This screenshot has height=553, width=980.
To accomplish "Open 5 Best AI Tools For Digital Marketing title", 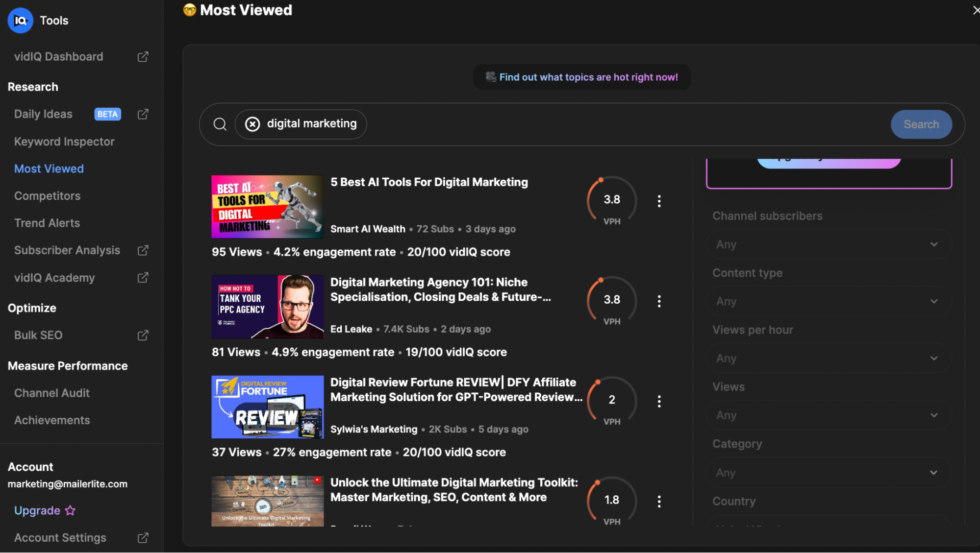I will click(429, 182).
